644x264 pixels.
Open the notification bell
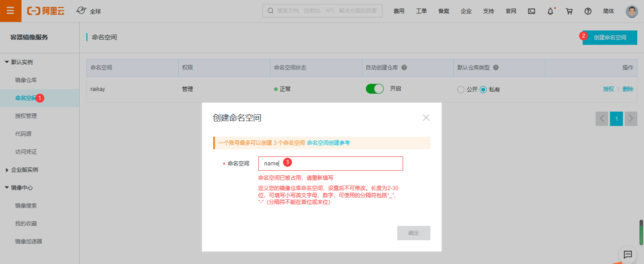click(x=550, y=11)
